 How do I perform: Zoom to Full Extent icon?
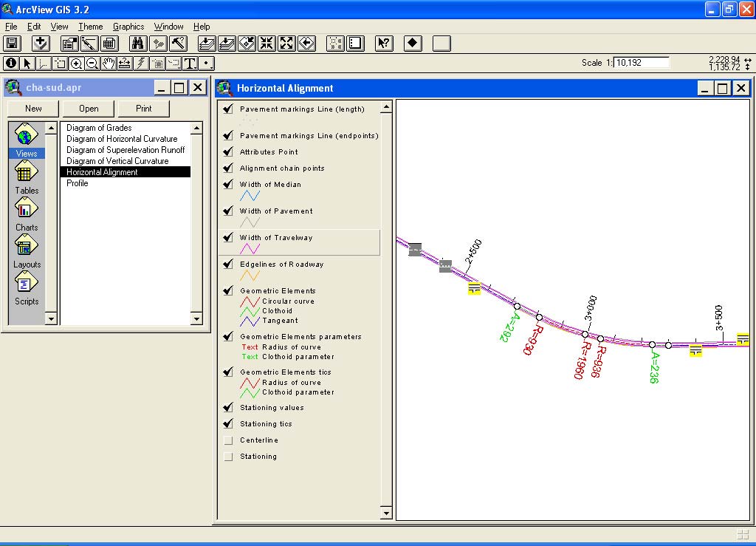pyautogui.click(x=207, y=44)
